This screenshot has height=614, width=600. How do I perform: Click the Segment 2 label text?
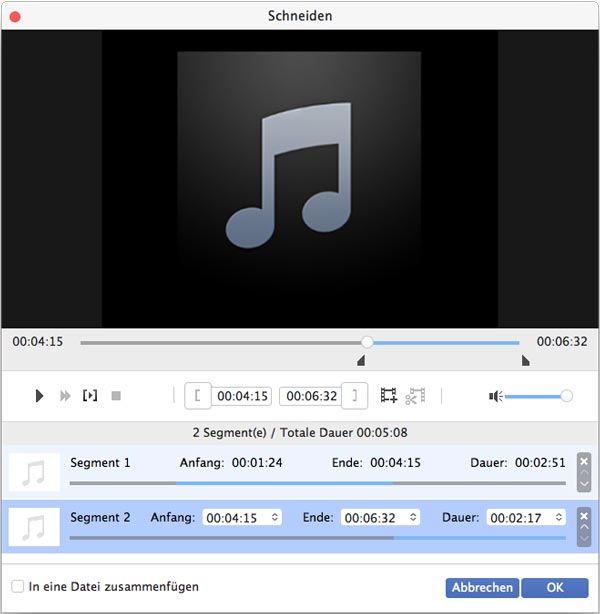100,518
